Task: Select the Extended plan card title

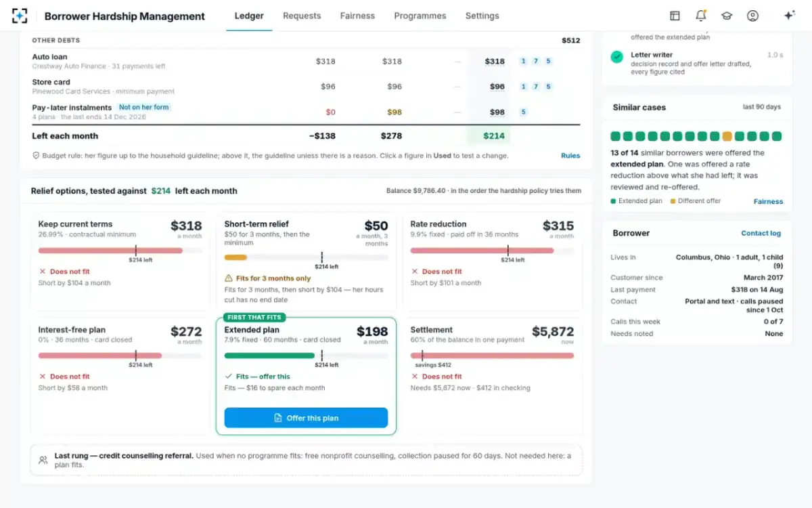Action: click(x=252, y=331)
